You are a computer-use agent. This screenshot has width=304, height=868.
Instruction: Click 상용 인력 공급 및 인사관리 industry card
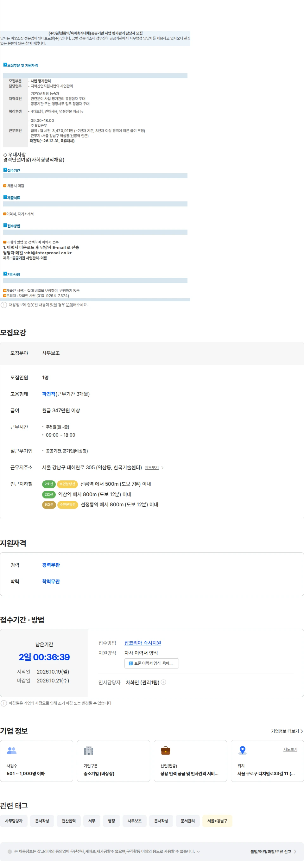[x=190, y=761]
